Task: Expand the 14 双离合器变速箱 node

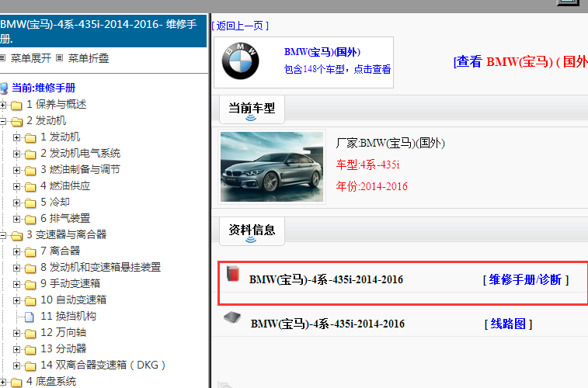Action: (x=16, y=365)
